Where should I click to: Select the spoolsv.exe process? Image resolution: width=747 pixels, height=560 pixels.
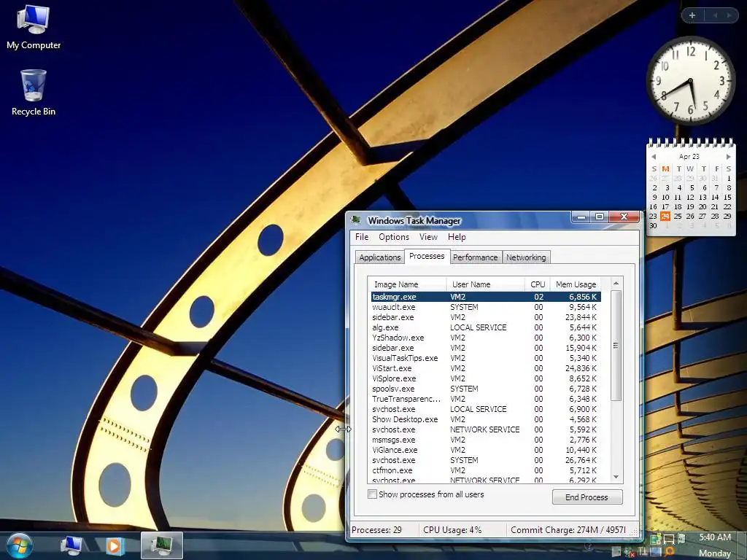click(x=393, y=389)
